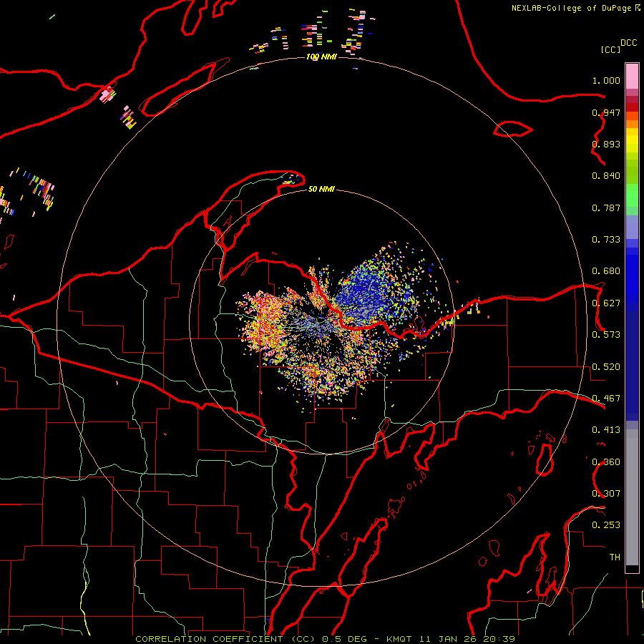Click the [CC] units label

click(610, 49)
